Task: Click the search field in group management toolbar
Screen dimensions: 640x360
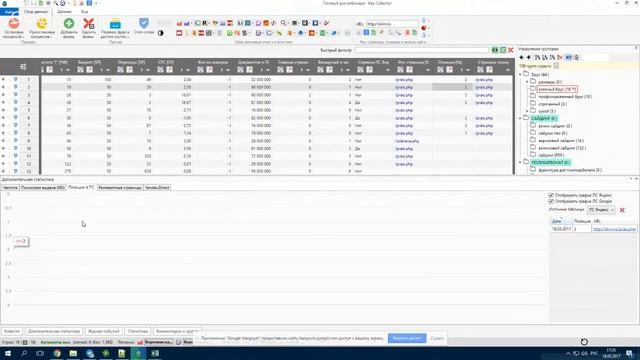Action: [x=596, y=58]
